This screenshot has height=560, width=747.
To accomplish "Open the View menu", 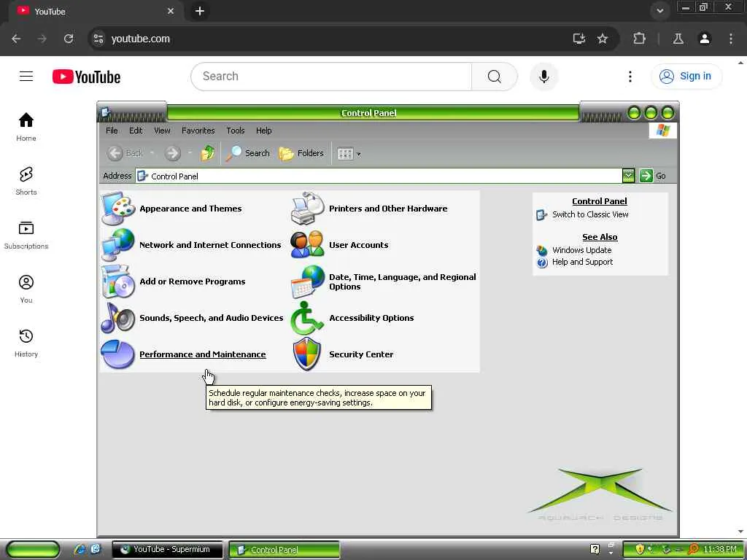I will pyautogui.click(x=162, y=131).
